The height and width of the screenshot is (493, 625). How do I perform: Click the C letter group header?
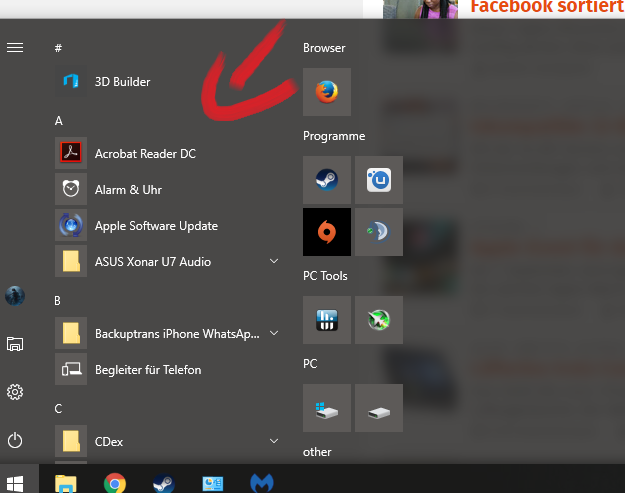point(58,409)
